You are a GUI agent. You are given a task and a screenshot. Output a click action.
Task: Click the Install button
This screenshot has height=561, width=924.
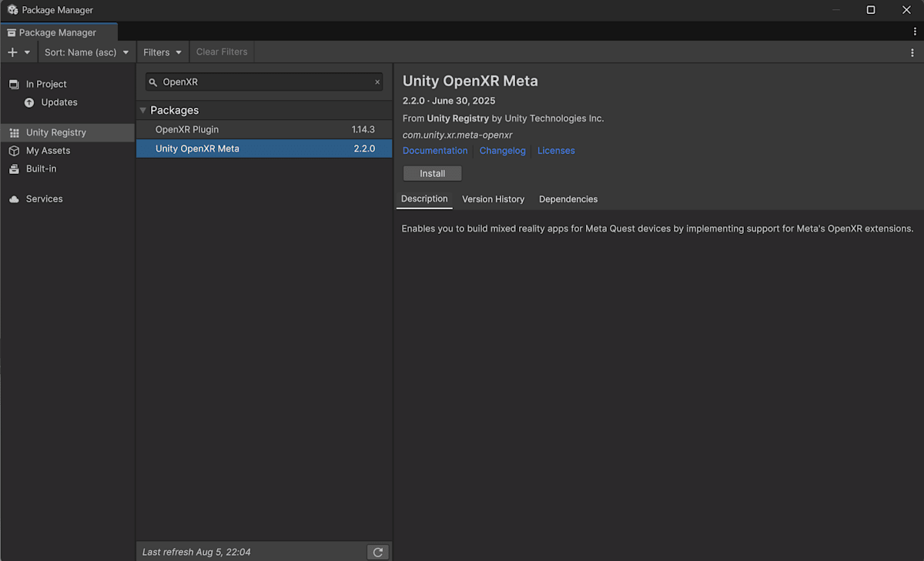(432, 173)
